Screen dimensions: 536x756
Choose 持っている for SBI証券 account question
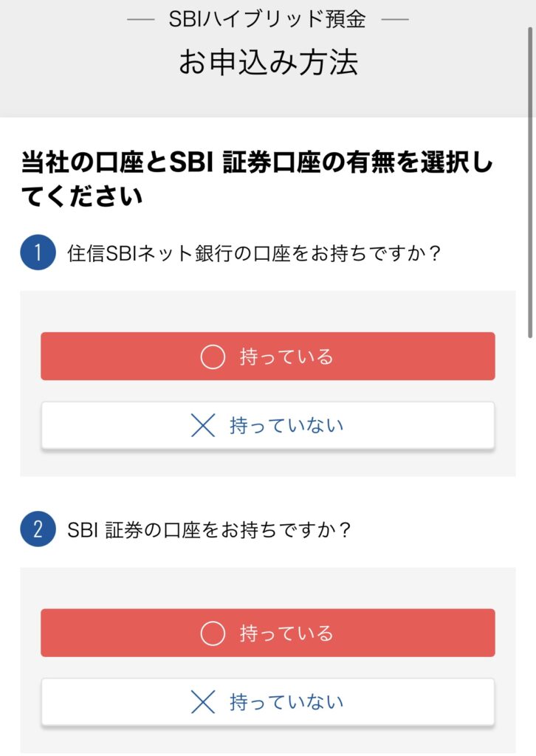[267, 633]
